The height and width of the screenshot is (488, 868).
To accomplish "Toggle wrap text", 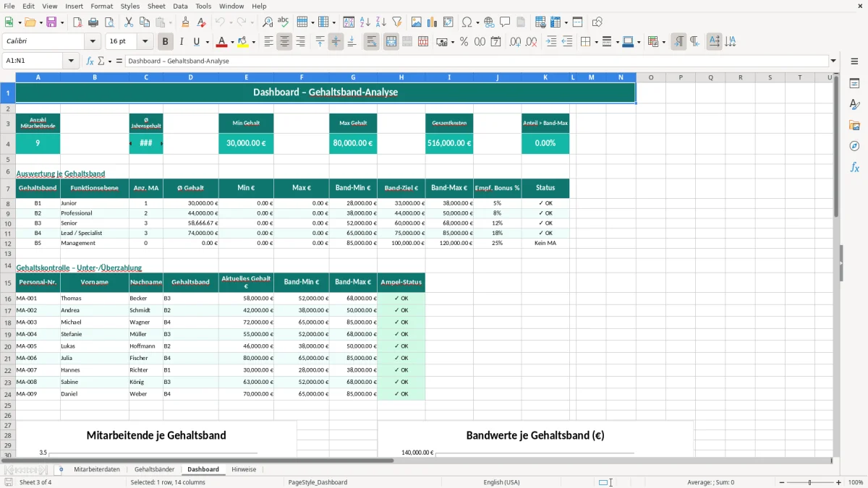I will click(371, 42).
